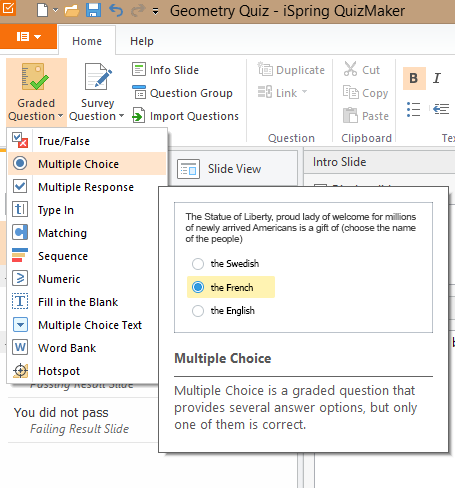The image size is (455, 488).
Task: Add a Question Group
Action: coord(182,93)
